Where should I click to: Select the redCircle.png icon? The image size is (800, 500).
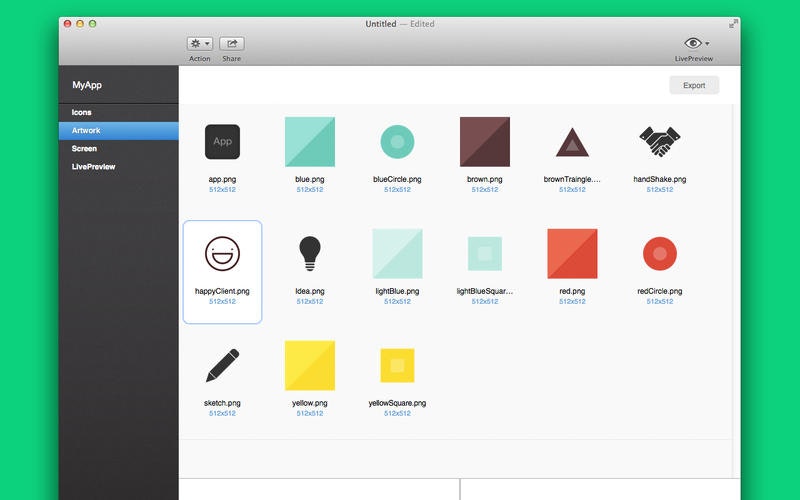660,254
